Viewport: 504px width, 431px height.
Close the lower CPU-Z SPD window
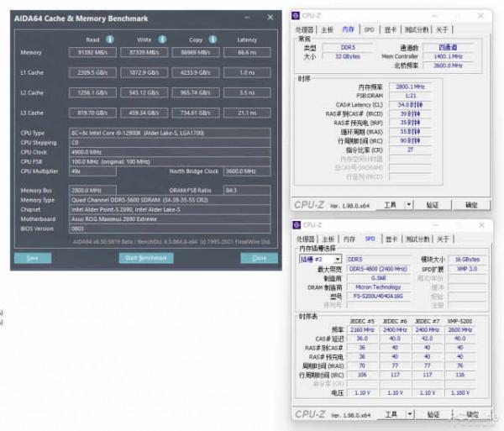point(481,225)
